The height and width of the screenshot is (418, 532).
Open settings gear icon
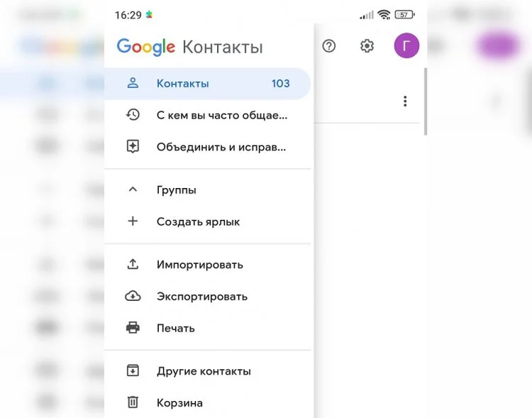(367, 46)
